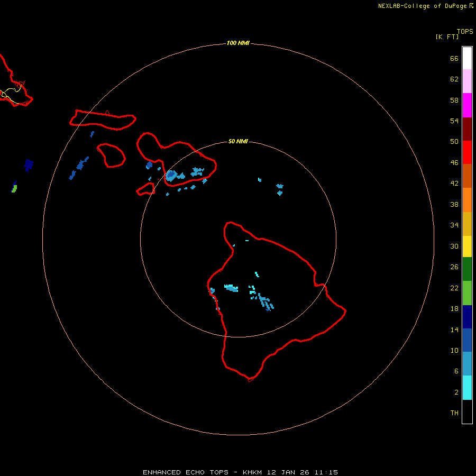Click the legend value 30
This screenshot has width=476, height=476.
[454, 246]
